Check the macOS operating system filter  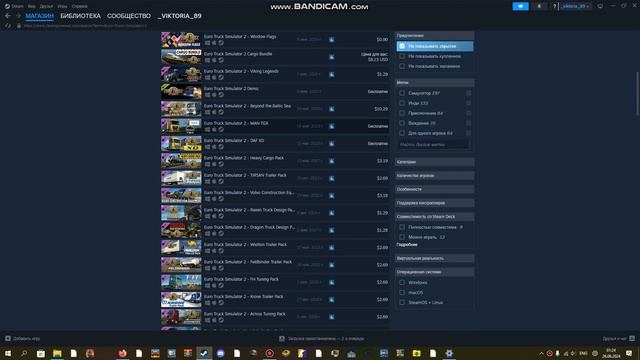pyautogui.click(x=402, y=292)
